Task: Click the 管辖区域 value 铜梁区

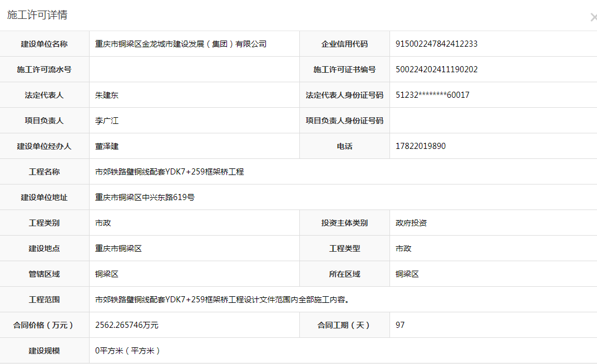Action: [x=107, y=274]
